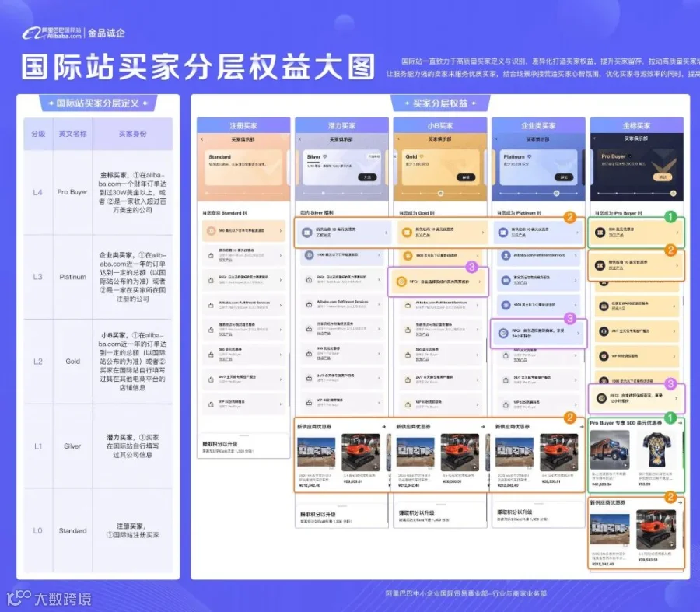Click the L0 cell in the buyer tier table
Image resolution: width=700 pixels, height=612 pixels.
(38, 531)
